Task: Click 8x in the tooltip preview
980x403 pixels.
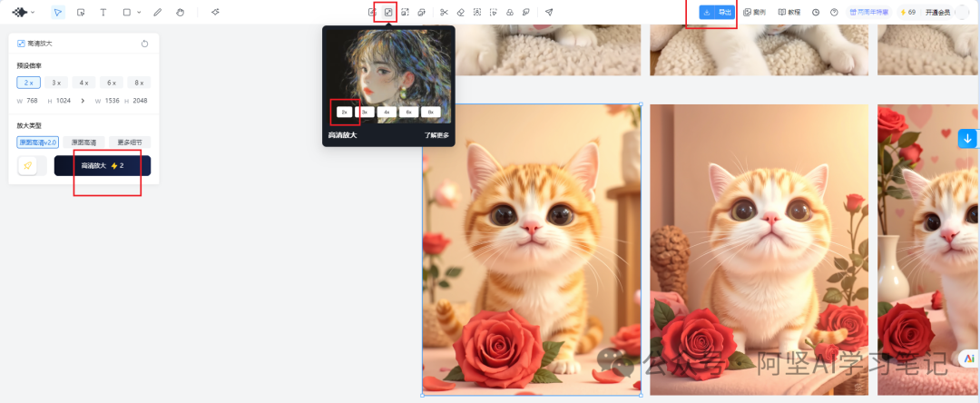Action: [431, 113]
